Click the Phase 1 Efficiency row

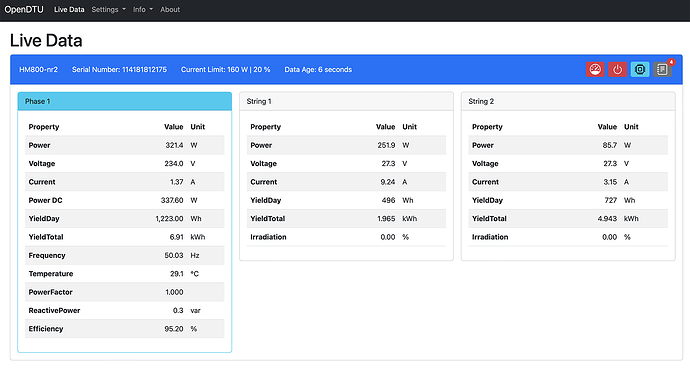(x=125, y=329)
